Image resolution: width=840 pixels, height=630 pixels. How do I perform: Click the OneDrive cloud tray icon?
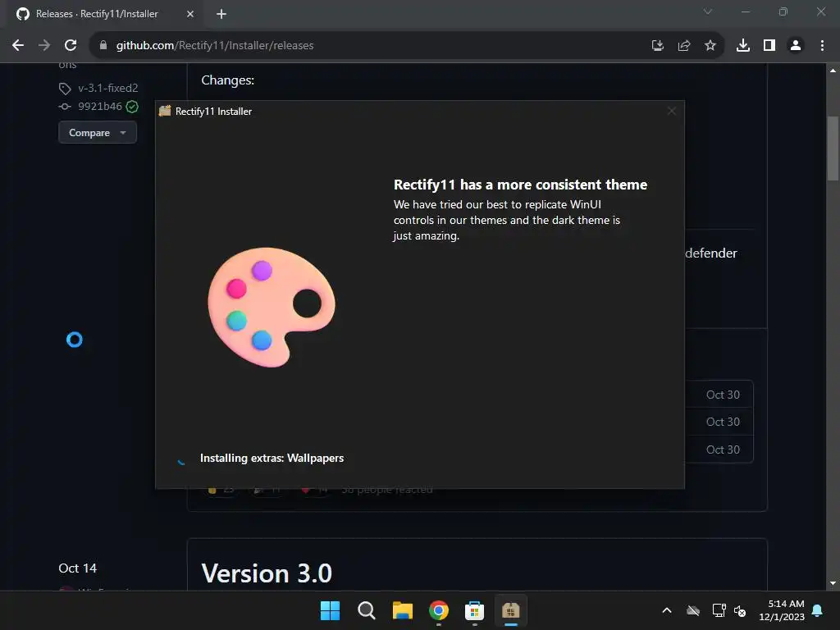(693, 610)
